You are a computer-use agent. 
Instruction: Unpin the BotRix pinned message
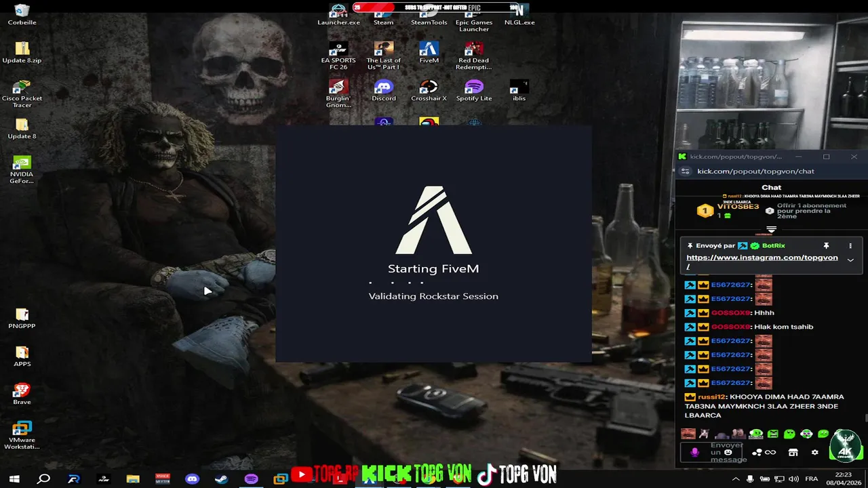click(826, 245)
